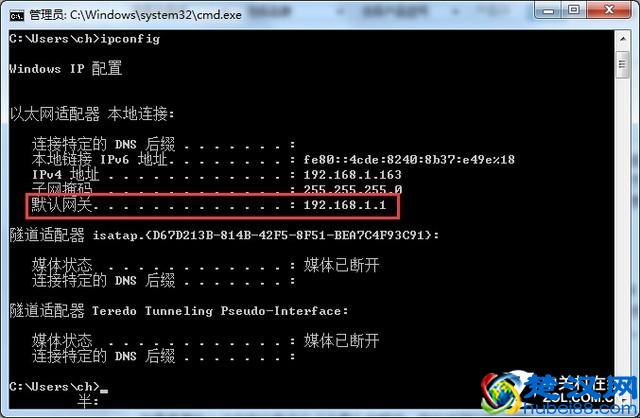
Task: Click the highlighted default gateway 192.168.1.1
Action: tap(344, 205)
